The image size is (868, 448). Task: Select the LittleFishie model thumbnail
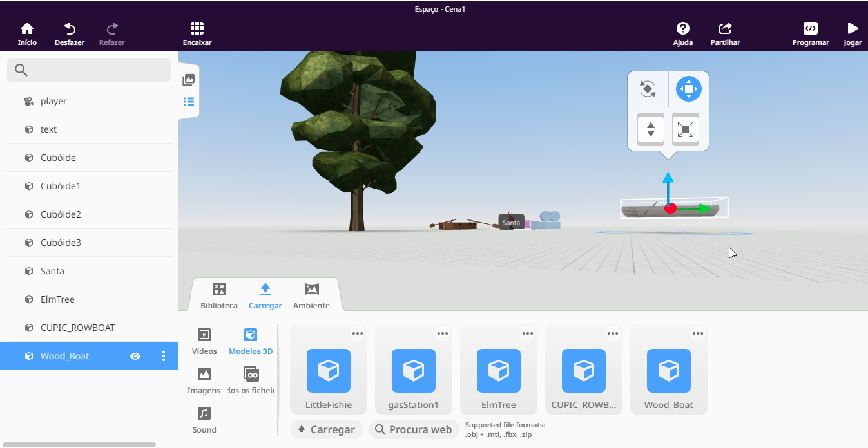point(329,371)
